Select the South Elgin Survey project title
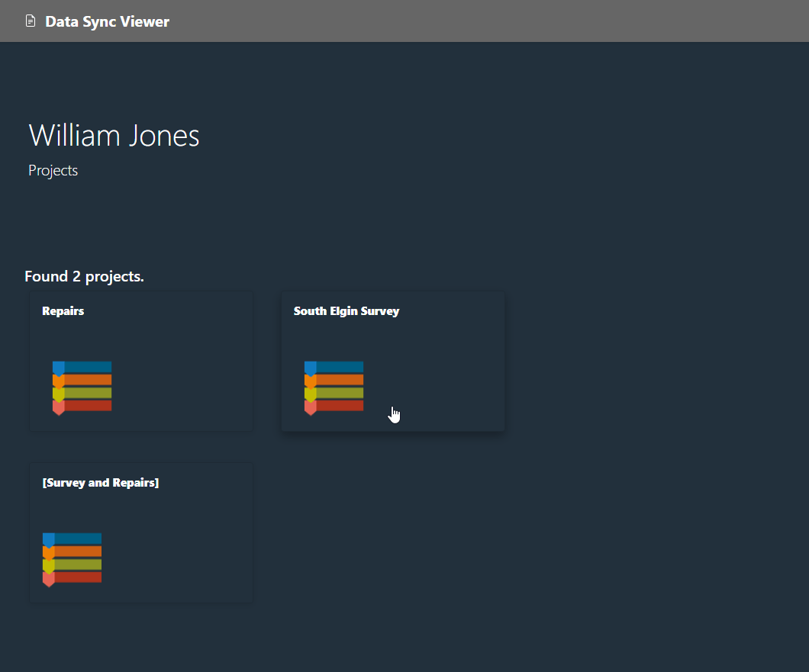Viewport: 809px width, 672px height. pos(346,311)
